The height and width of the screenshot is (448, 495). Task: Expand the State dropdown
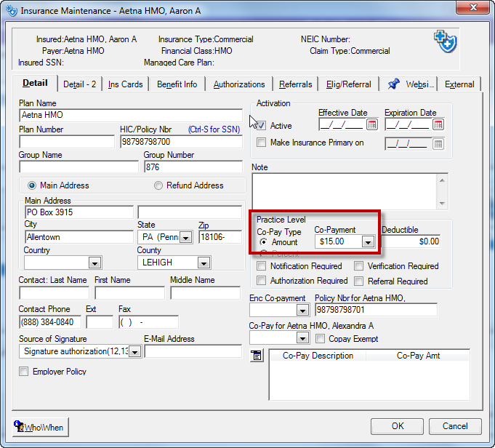click(185, 237)
